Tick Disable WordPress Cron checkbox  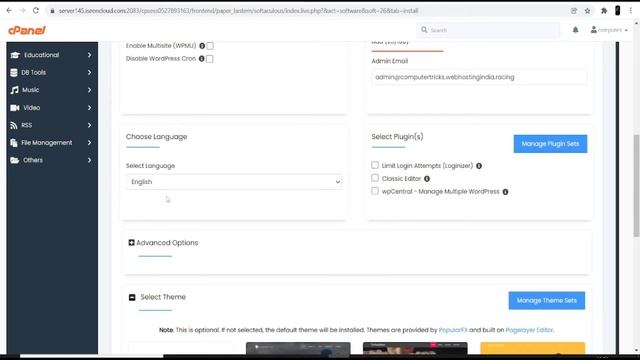tap(209, 59)
